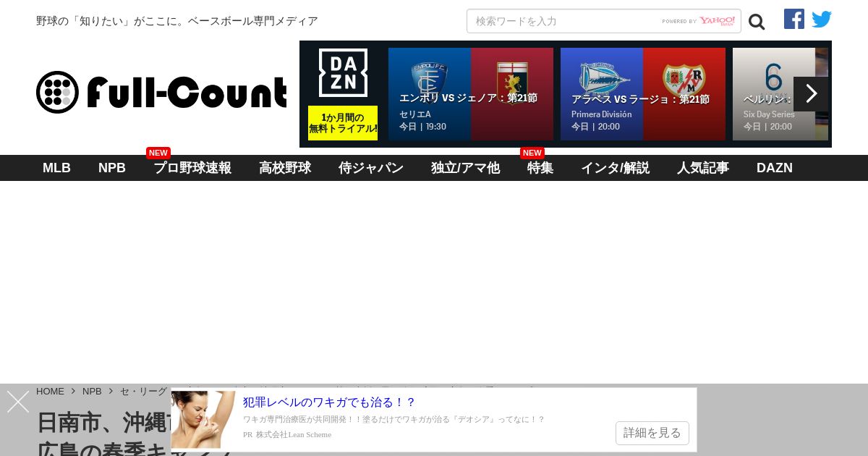Open the 独立/アマ他 menu item
Screen dimensions: 868x456
465,168
